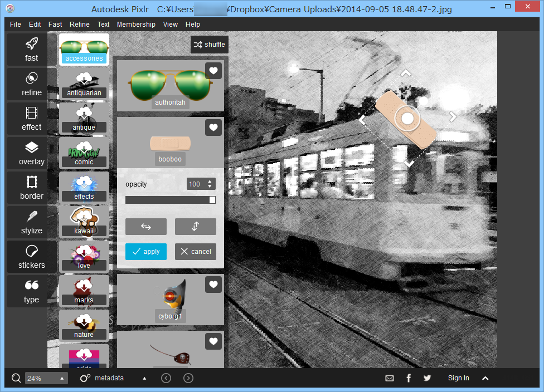Viewport: 544px width, 392px height.
Task: Open the stickers panel
Action: tap(31, 257)
